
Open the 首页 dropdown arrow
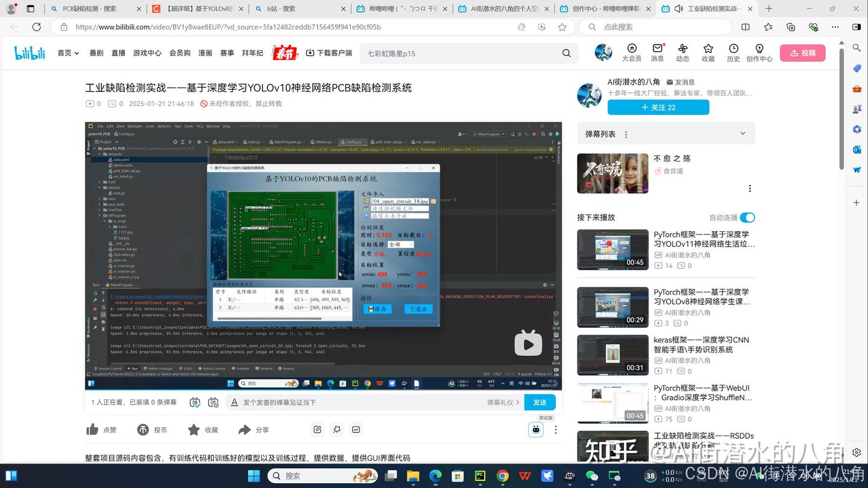pos(75,53)
